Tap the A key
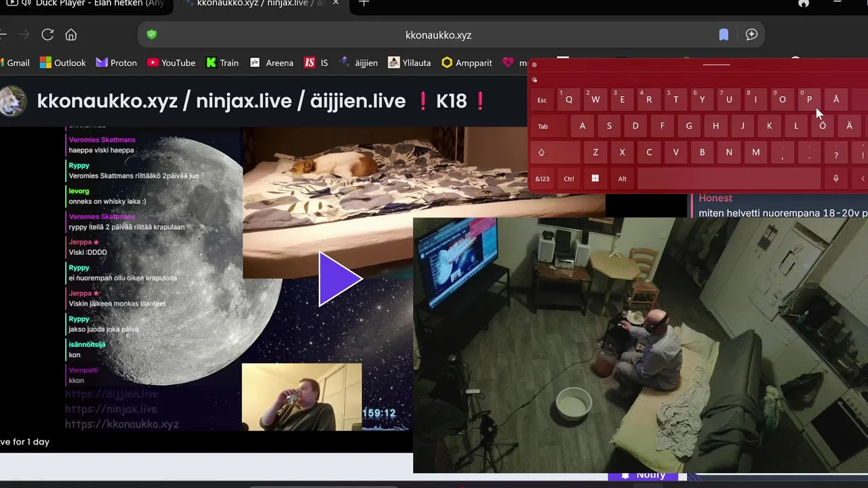 pyautogui.click(x=582, y=126)
